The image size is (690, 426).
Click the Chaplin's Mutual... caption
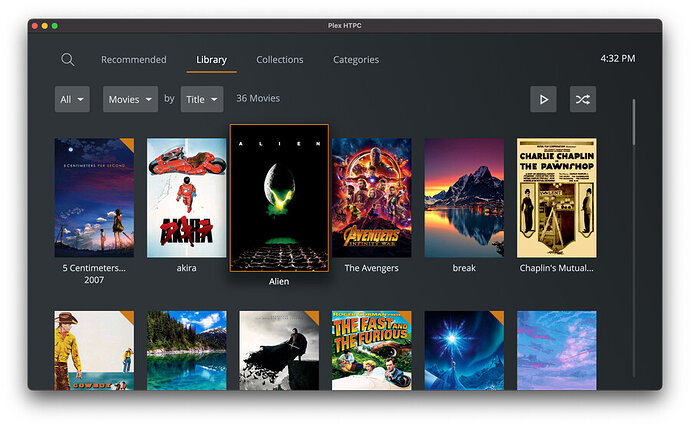tap(556, 268)
